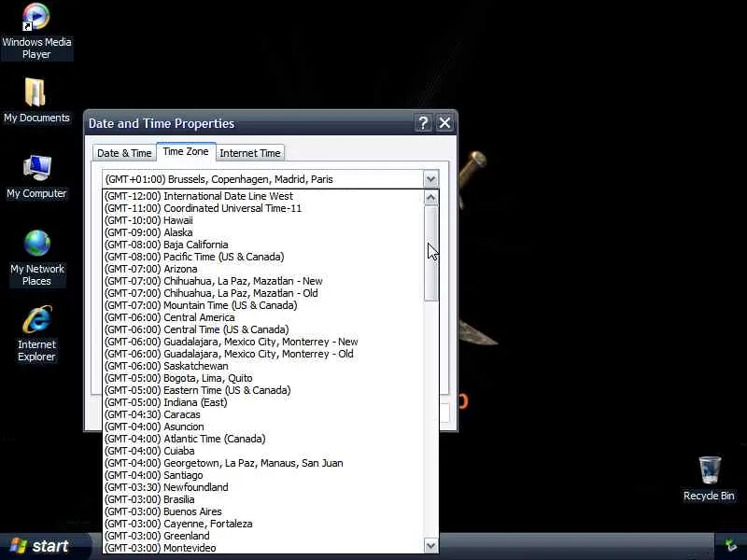Select (GMT-05:00) Bogota, Lima, Quito
This screenshot has height=560, width=747.
(x=263, y=378)
